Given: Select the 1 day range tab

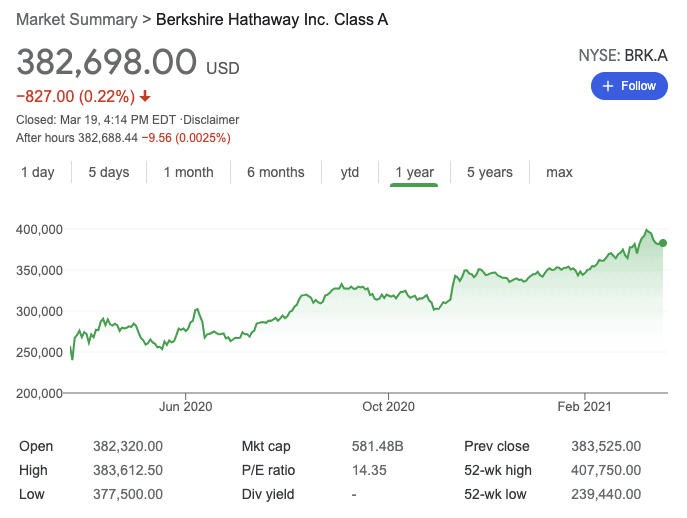Looking at the screenshot, I should click(38, 172).
